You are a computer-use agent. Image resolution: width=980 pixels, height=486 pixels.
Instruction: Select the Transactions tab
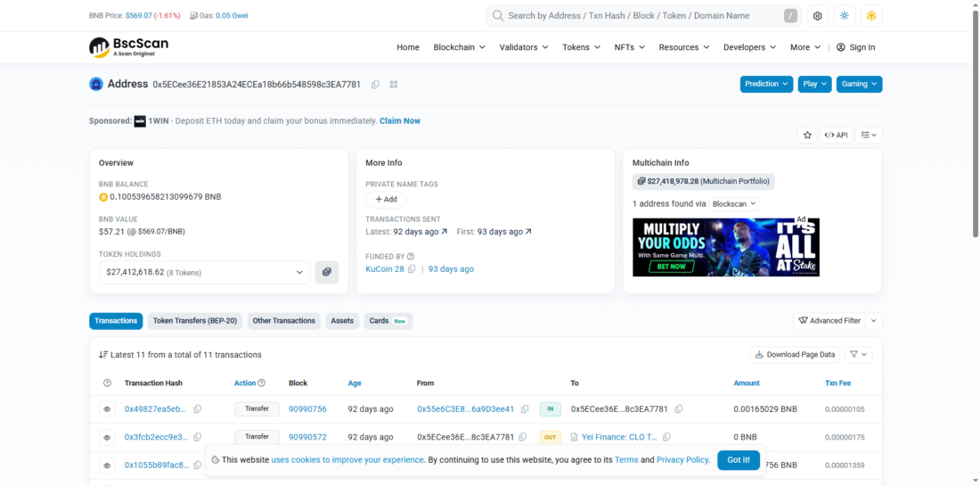point(116,321)
